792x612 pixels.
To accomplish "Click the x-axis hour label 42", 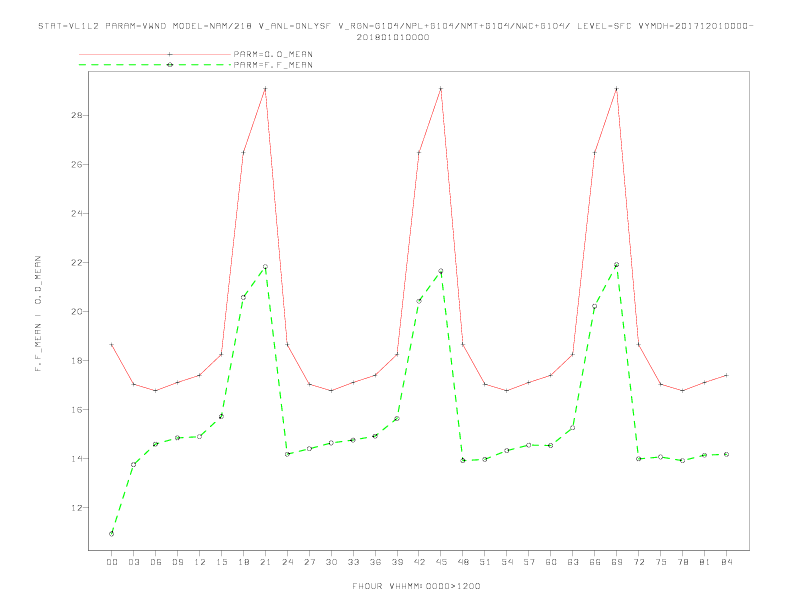I will pyautogui.click(x=419, y=562).
